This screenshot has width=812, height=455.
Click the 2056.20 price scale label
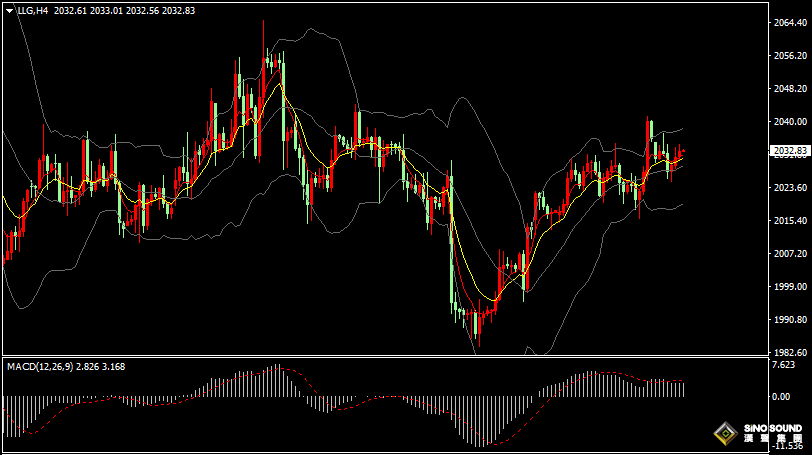click(788, 55)
